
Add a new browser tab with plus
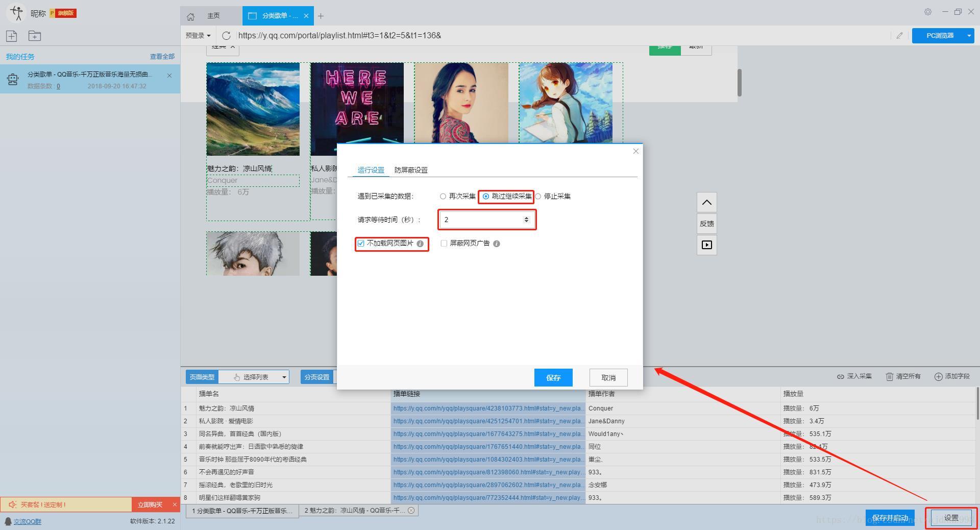[321, 16]
